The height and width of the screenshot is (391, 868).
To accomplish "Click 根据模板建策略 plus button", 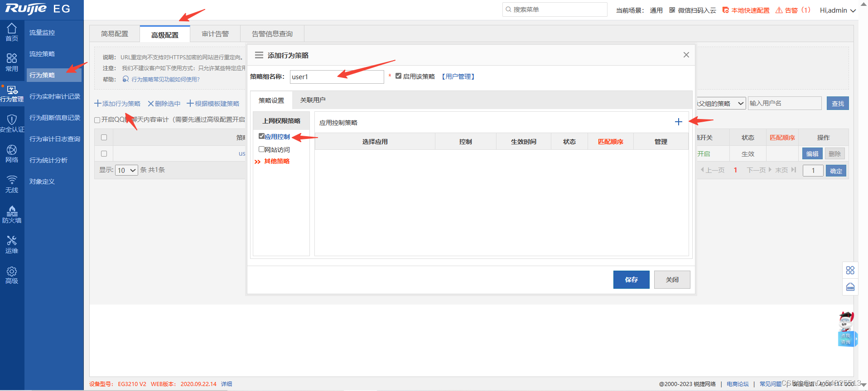I will pyautogui.click(x=213, y=104).
